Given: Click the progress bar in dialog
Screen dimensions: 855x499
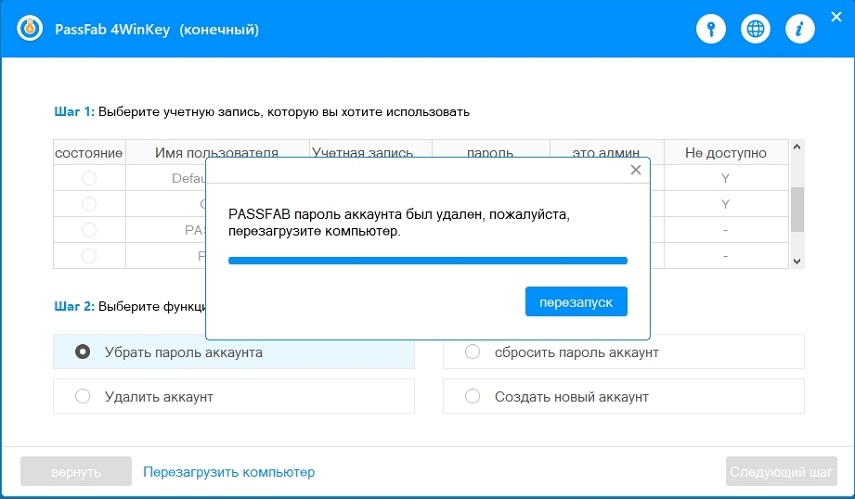Looking at the screenshot, I should tap(428, 261).
